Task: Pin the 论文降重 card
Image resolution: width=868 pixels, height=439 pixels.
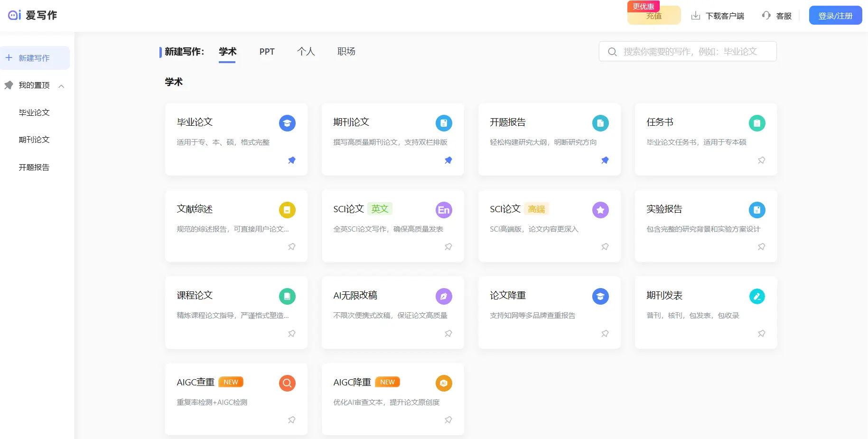Action: (x=605, y=334)
